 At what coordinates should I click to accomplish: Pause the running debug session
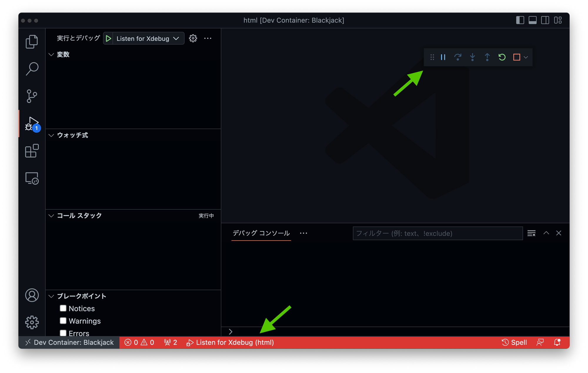coord(443,57)
